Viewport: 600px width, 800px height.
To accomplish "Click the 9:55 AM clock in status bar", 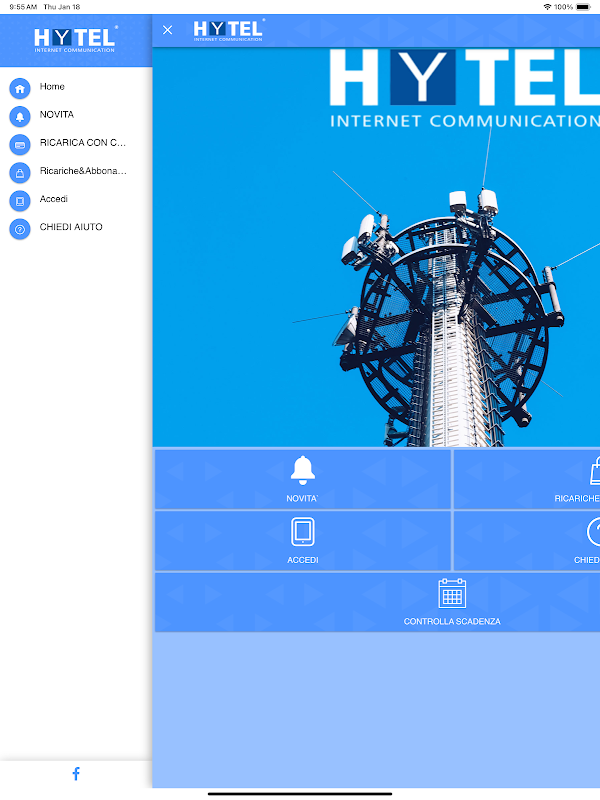I will tap(23, 7).
